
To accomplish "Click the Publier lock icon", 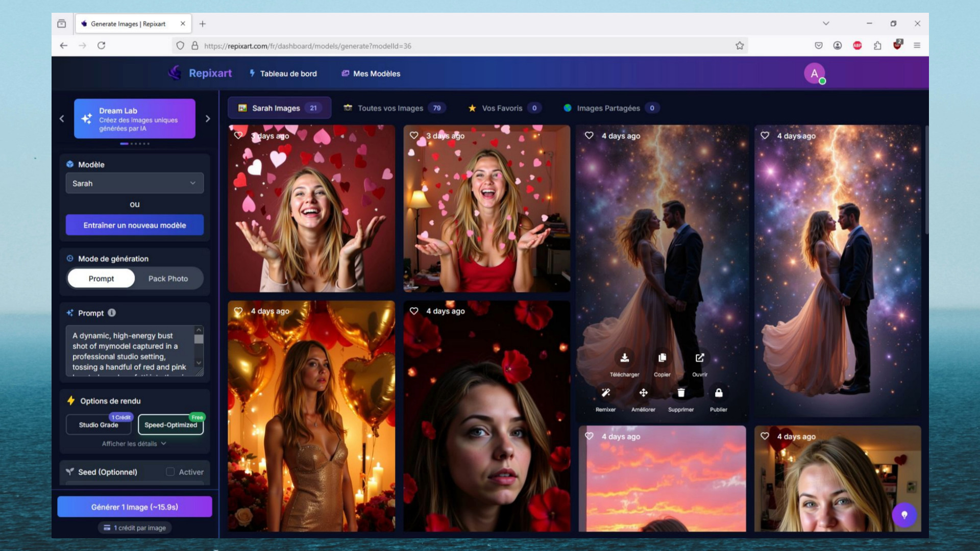I will tap(719, 393).
